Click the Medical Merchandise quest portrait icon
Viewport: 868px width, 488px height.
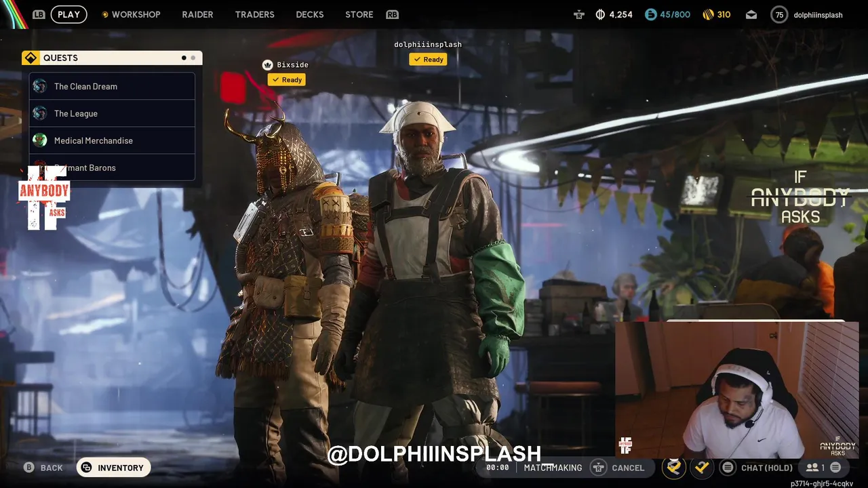tap(40, 140)
